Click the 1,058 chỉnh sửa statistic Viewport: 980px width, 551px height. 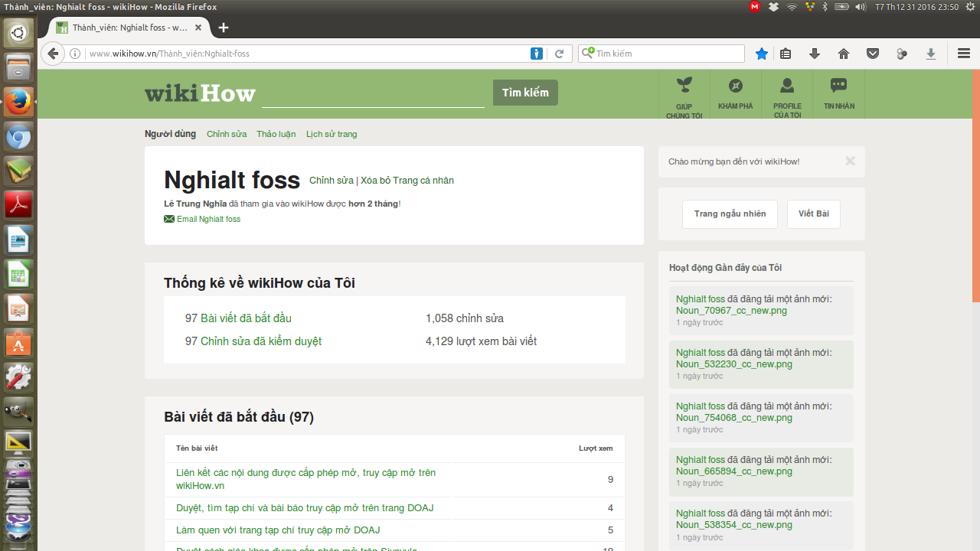click(465, 318)
